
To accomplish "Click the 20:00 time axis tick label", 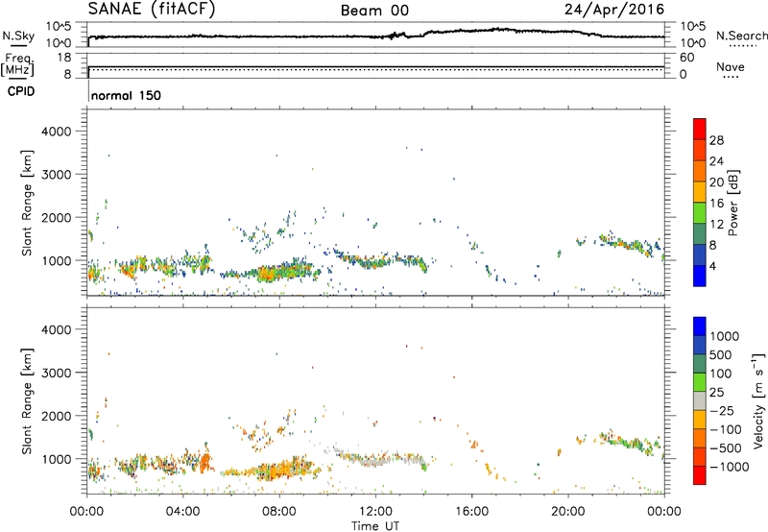I will (x=568, y=512).
